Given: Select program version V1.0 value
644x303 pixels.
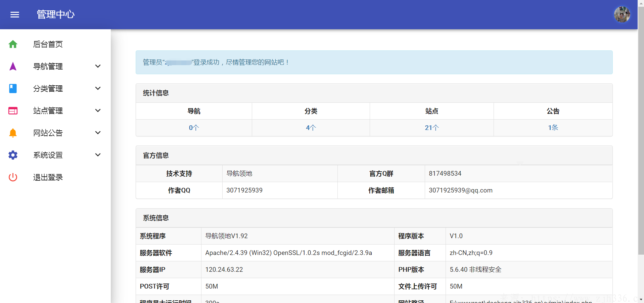Looking at the screenshot, I should coord(529,236).
